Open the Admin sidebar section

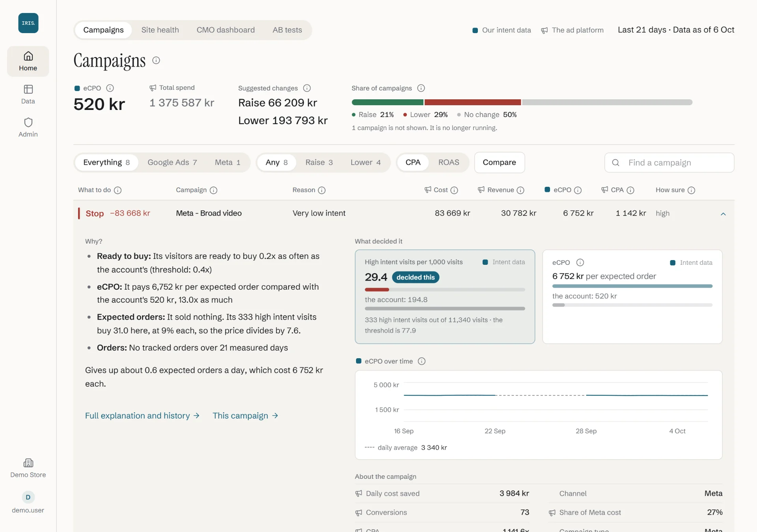pyautogui.click(x=28, y=128)
